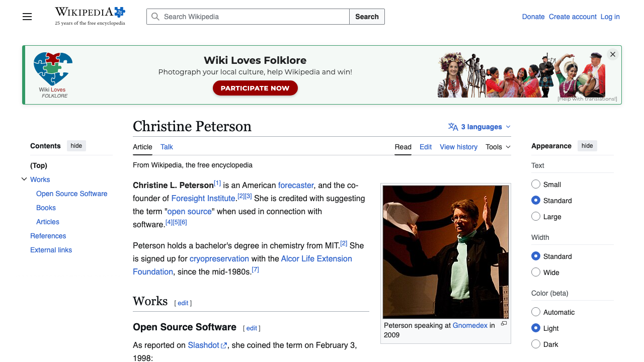Select Small text size

click(536, 185)
